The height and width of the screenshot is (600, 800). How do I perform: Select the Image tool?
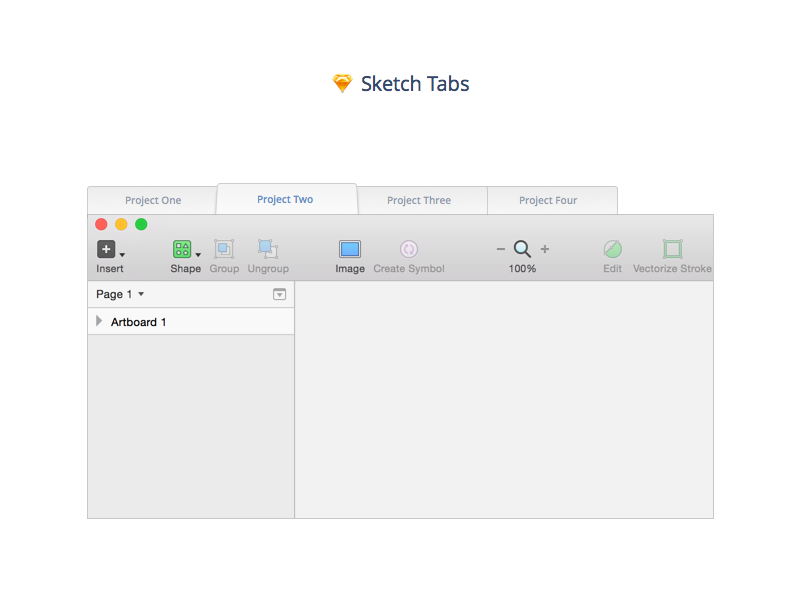pyautogui.click(x=350, y=250)
